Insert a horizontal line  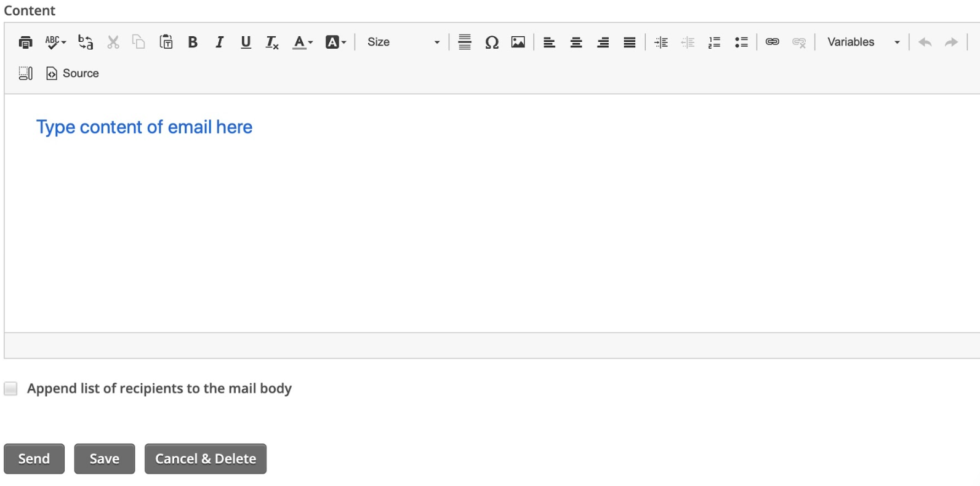tap(465, 42)
